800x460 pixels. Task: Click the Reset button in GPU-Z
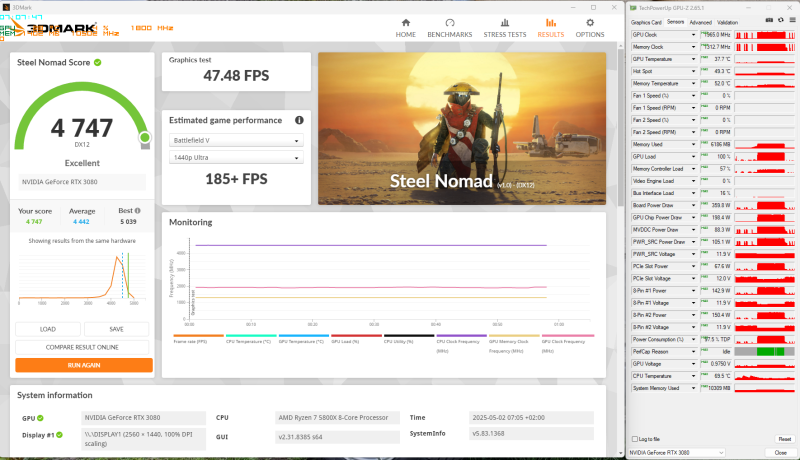(784, 439)
